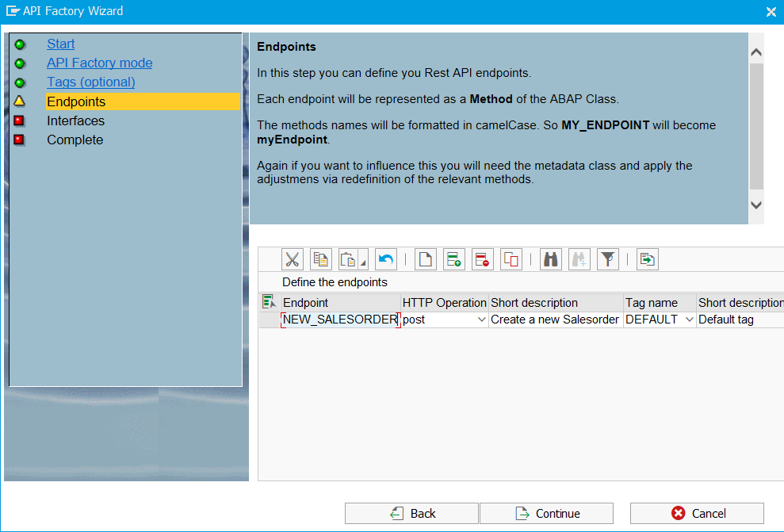This screenshot has width=784, height=532.
Task: Go to the Start wizard step
Action: pyautogui.click(x=61, y=44)
